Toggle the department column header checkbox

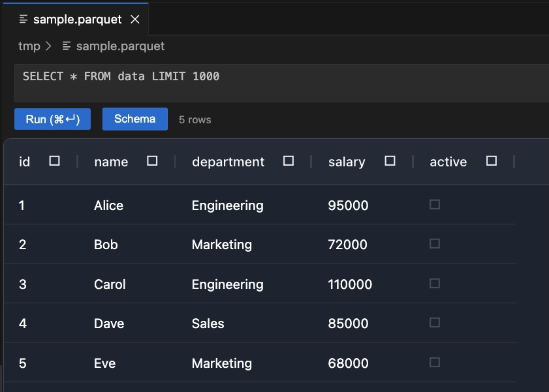point(288,161)
